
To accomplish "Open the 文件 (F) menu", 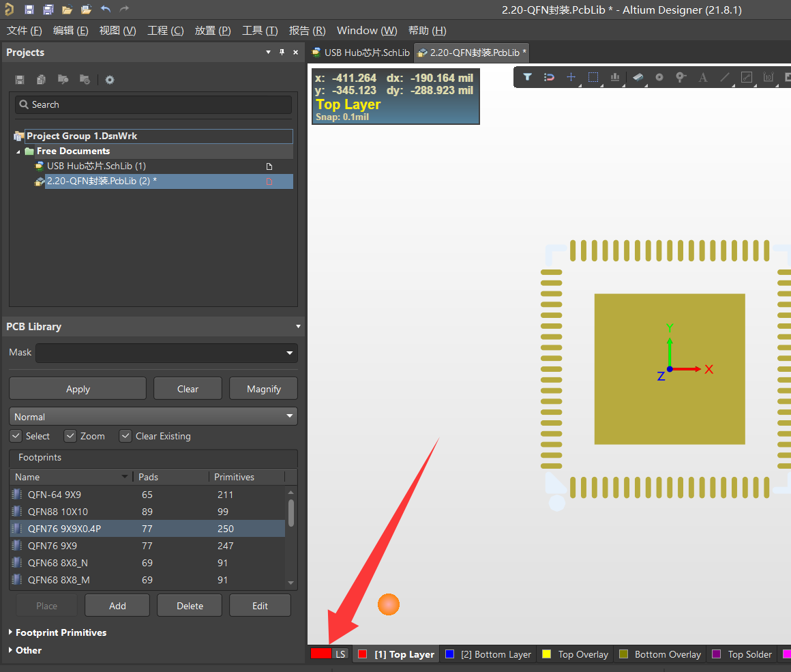I will click(25, 31).
